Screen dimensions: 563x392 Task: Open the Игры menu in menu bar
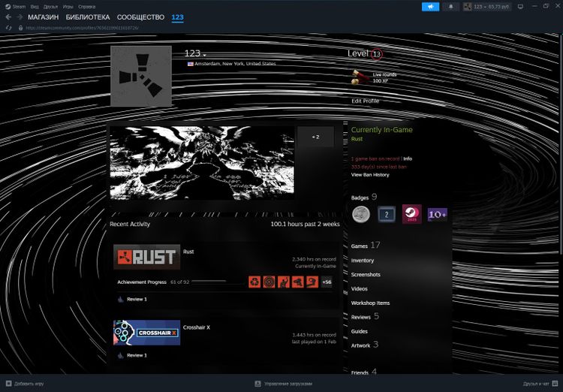pos(68,6)
